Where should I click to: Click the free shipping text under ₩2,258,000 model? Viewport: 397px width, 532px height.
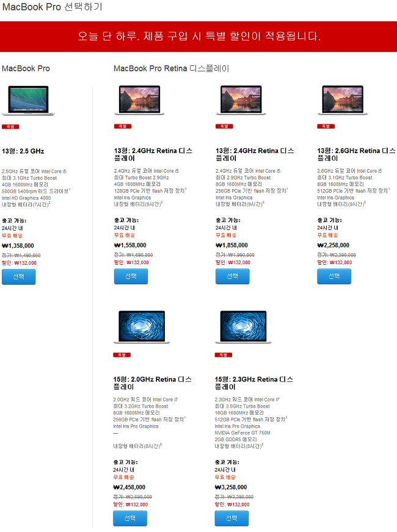click(x=327, y=235)
